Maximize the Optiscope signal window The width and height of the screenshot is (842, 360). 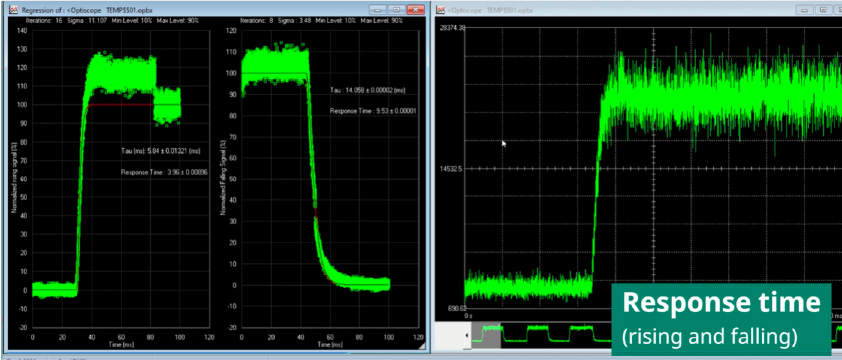click(x=822, y=10)
